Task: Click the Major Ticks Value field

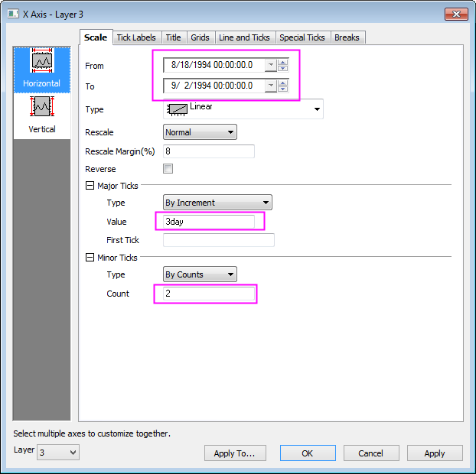Action: click(208, 222)
